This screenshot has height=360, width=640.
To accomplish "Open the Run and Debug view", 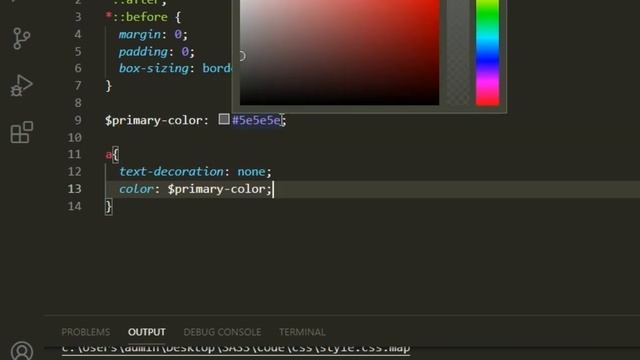I will 21,85.
